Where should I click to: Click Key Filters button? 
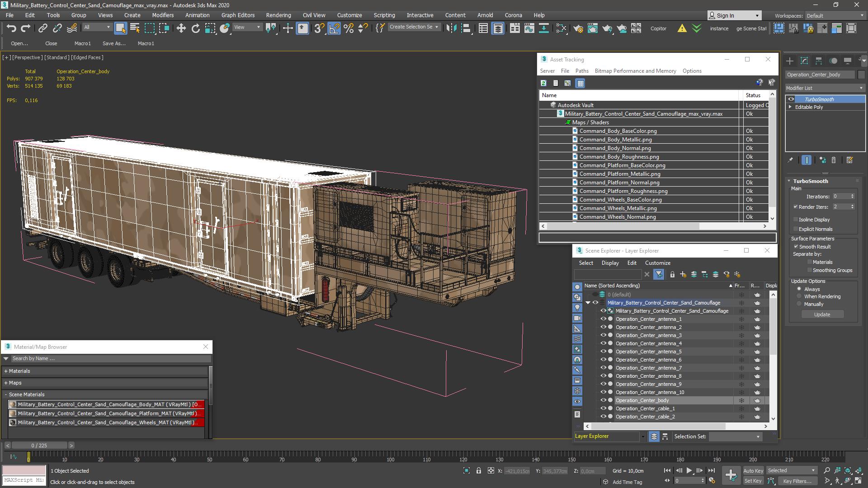(797, 481)
